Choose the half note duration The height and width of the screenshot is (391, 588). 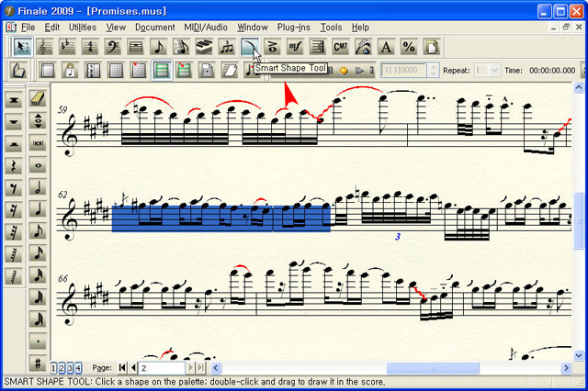point(38,187)
